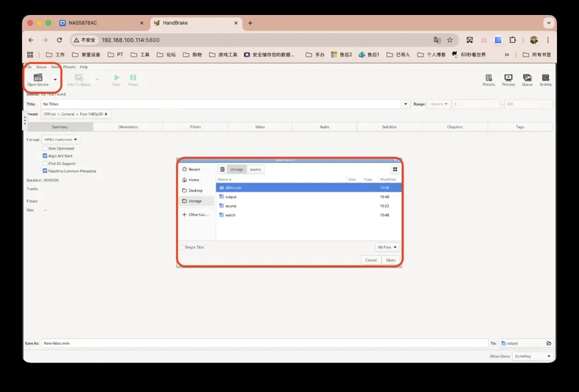Open the All Files filter dropdown
Screen dimensions: 579x392
pyautogui.click(x=388, y=247)
